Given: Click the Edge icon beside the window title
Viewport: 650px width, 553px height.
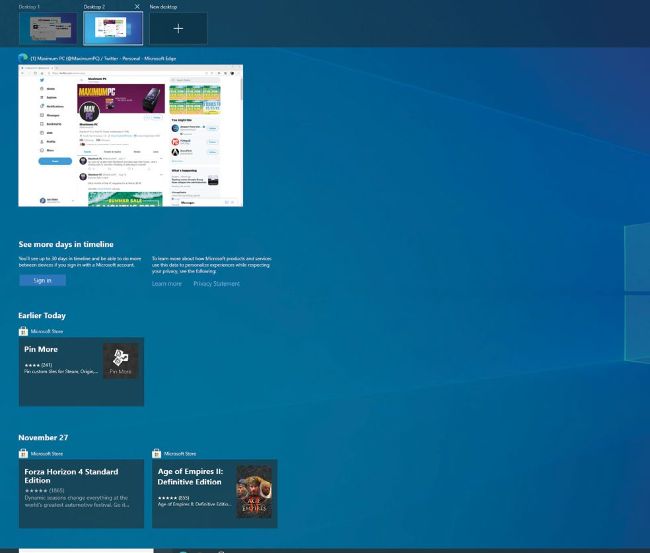Looking at the screenshot, I should point(23,58).
